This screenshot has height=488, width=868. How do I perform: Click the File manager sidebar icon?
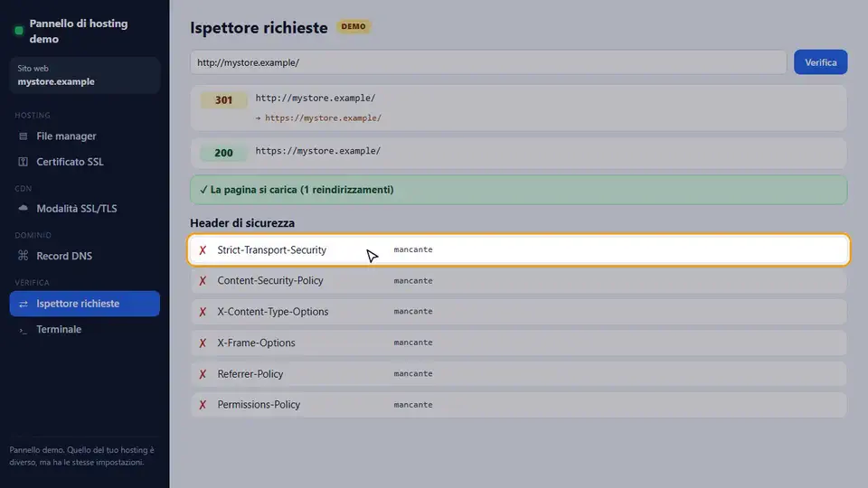pyautogui.click(x=23, y=136)
